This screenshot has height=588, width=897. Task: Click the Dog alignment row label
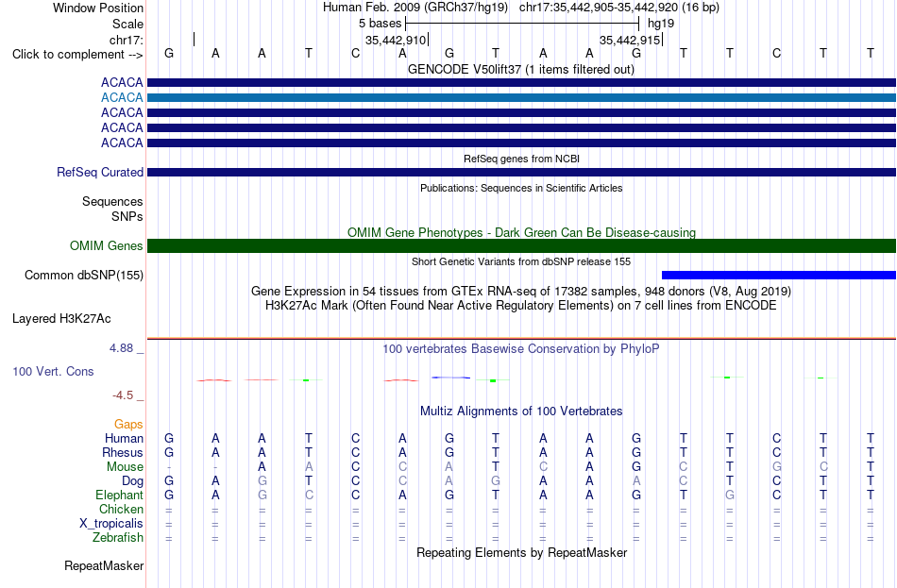coord(132,481)
